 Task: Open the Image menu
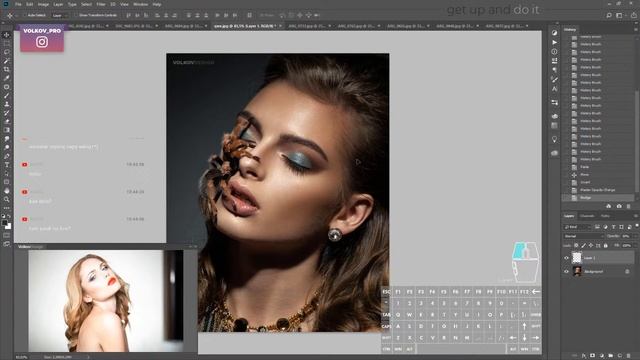pos(43,4)
